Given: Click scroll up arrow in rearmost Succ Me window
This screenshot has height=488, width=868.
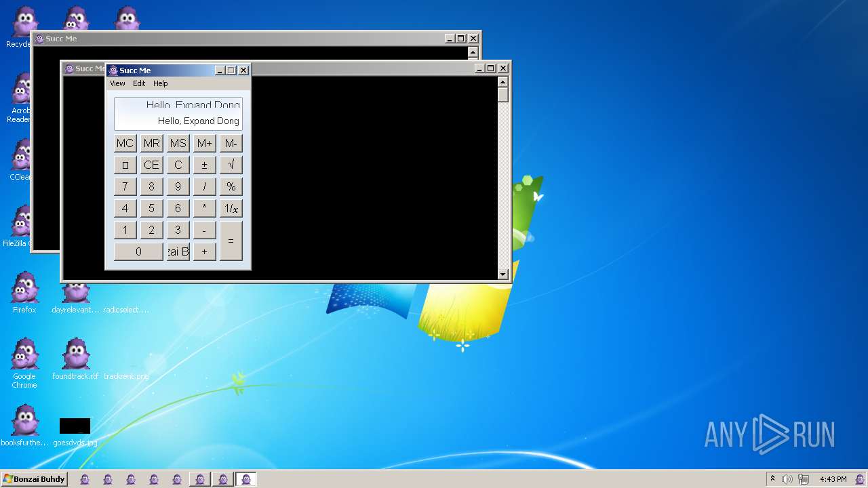Looking at the screenshot, I should pyautogui.click(x=473, y=52).
